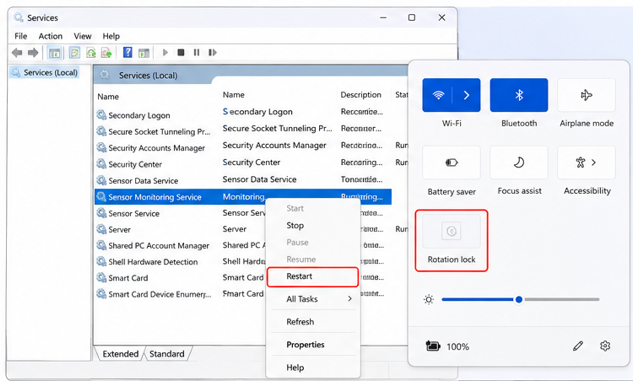
Task: Click the pencil edit quick settings icon
Action: click(x=578, y=346)
